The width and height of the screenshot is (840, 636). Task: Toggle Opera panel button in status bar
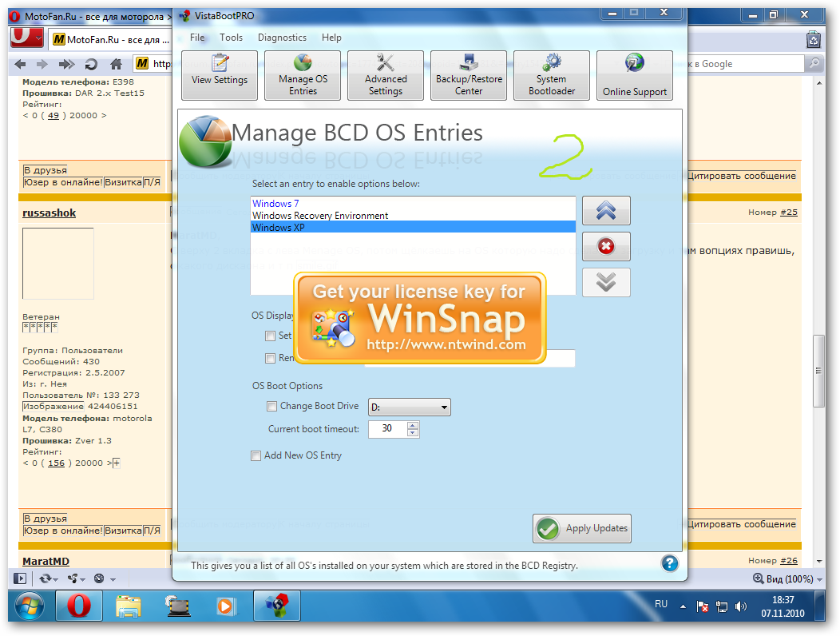coord(19,578)
